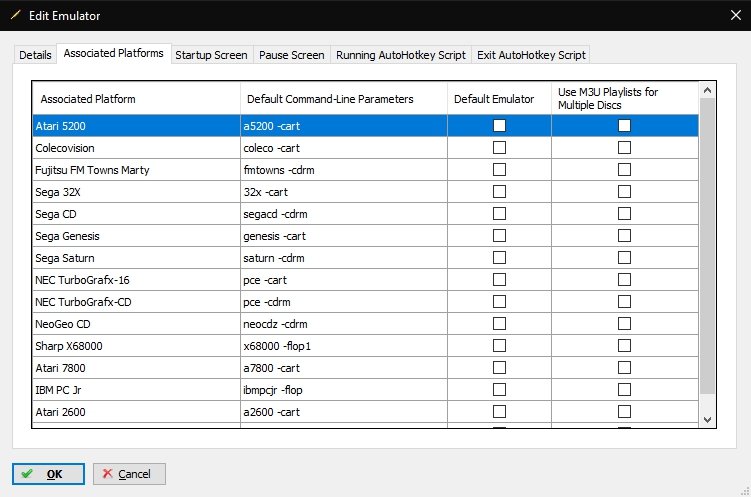This screenshot has width=751, height=497.
Task: Check Default Emulator for Sega Saturn
Action: (499, 258)
